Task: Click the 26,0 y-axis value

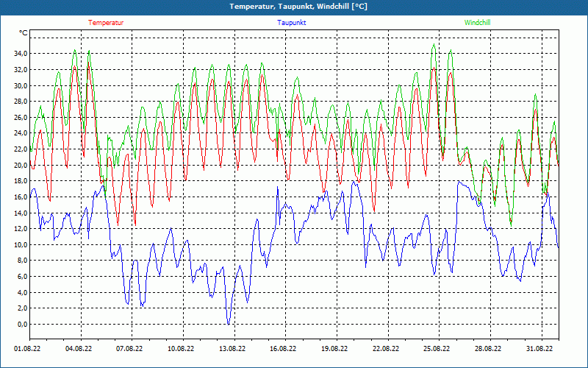Action: pos(21,117)
